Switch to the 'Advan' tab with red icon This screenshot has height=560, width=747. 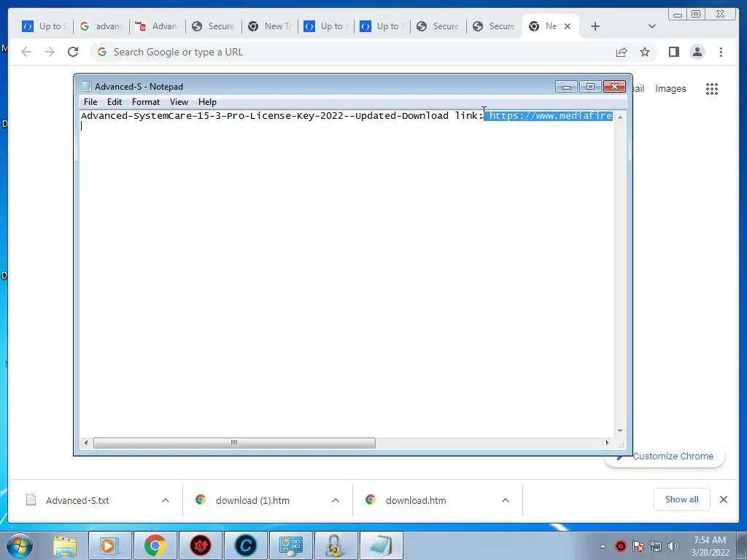pos(158,26)
